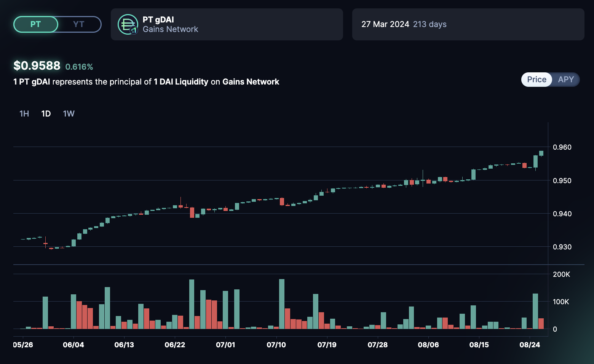Click the PT gDAI token icon
The image size is (594, 364).
128,24
